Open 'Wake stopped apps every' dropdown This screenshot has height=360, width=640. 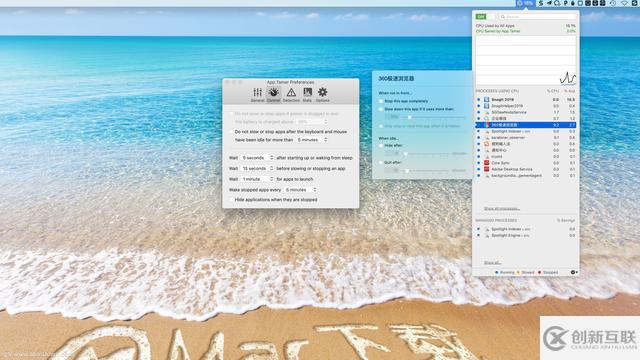click(x=300, y=190)
